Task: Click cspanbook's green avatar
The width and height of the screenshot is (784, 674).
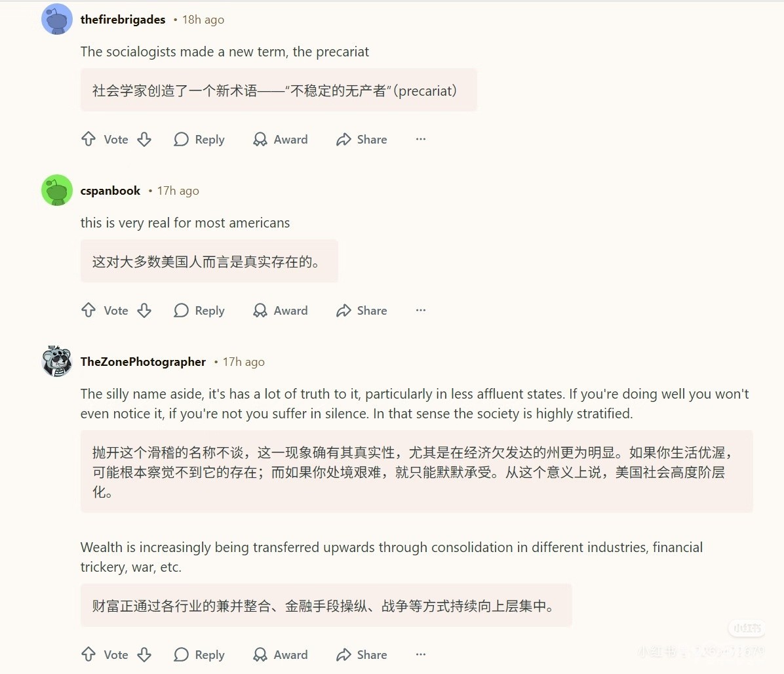Action: [x=57, y=191]
